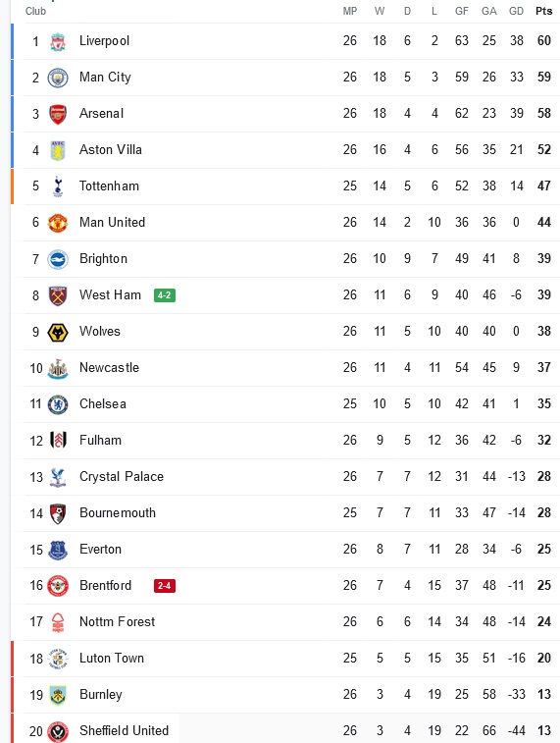Open Brentford's red 2-4 result badge

(165, 586)
